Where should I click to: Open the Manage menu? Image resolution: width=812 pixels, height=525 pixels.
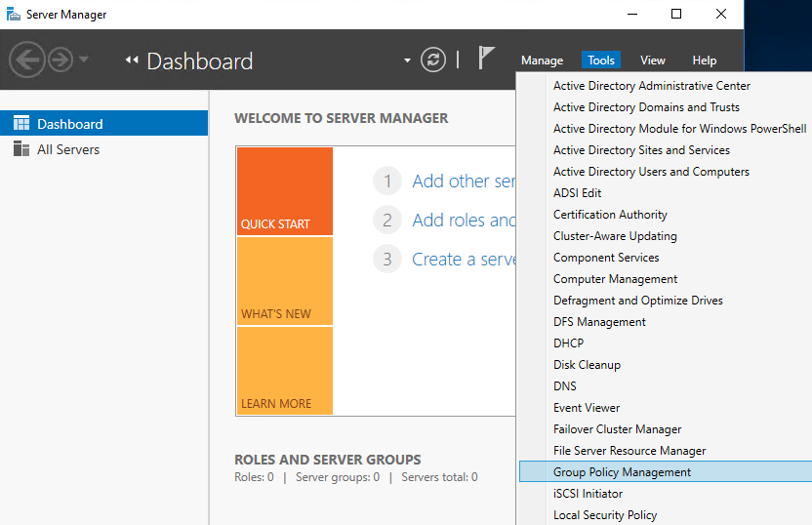(x=542, y=61)
